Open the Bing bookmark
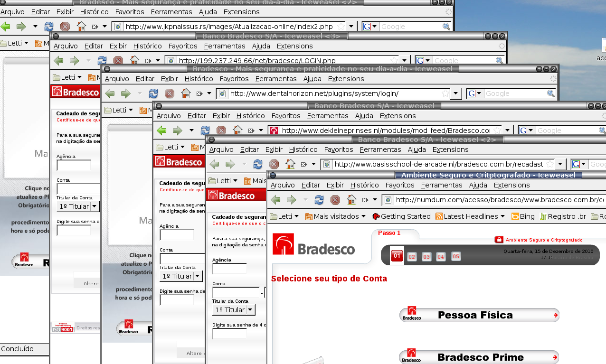606x364 pixels. click(523, 216)
